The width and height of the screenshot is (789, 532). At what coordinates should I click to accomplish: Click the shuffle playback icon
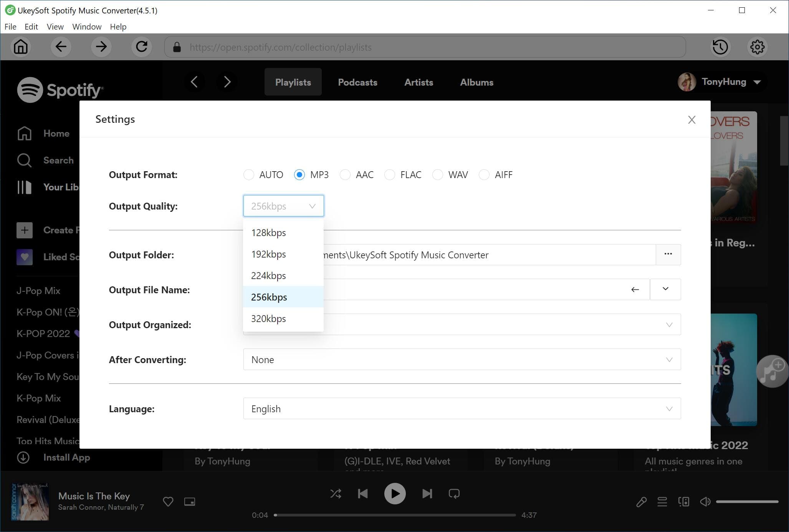336,493
